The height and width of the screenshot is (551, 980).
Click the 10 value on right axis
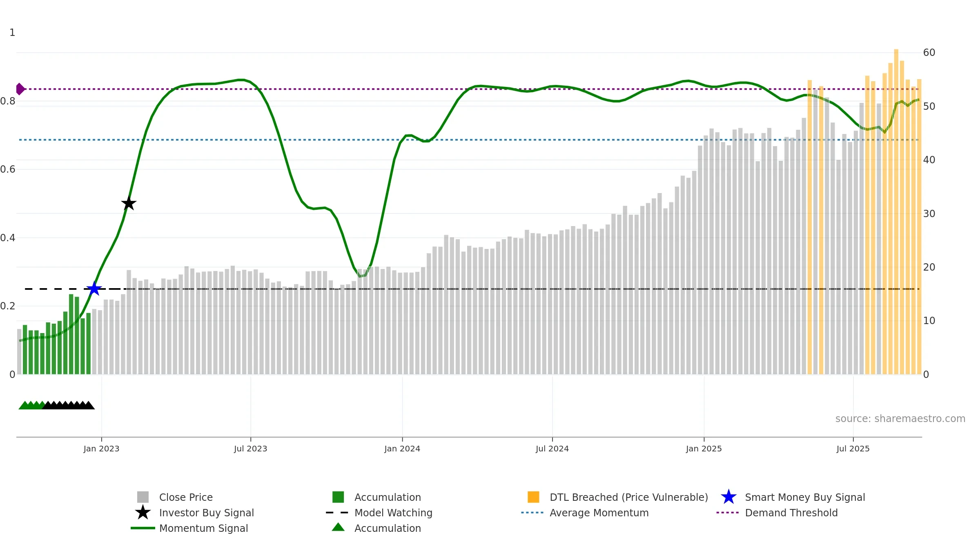pos(929,321)
